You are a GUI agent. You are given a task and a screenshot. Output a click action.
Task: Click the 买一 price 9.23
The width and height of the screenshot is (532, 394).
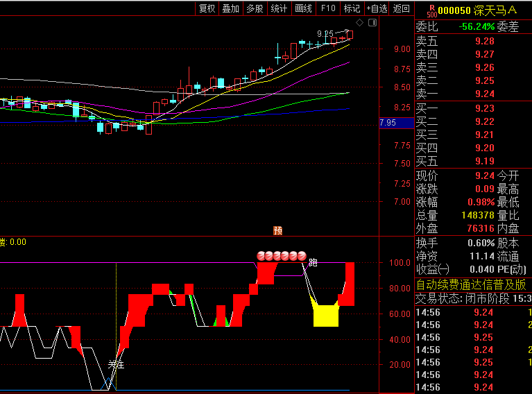click(x=485, y=108)
